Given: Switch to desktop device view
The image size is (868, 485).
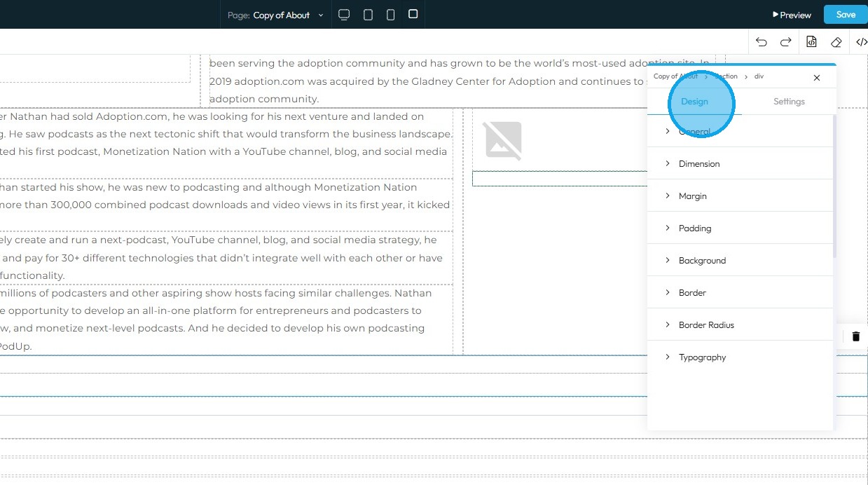Looking at the screenshot, I should tap(344, 15).
